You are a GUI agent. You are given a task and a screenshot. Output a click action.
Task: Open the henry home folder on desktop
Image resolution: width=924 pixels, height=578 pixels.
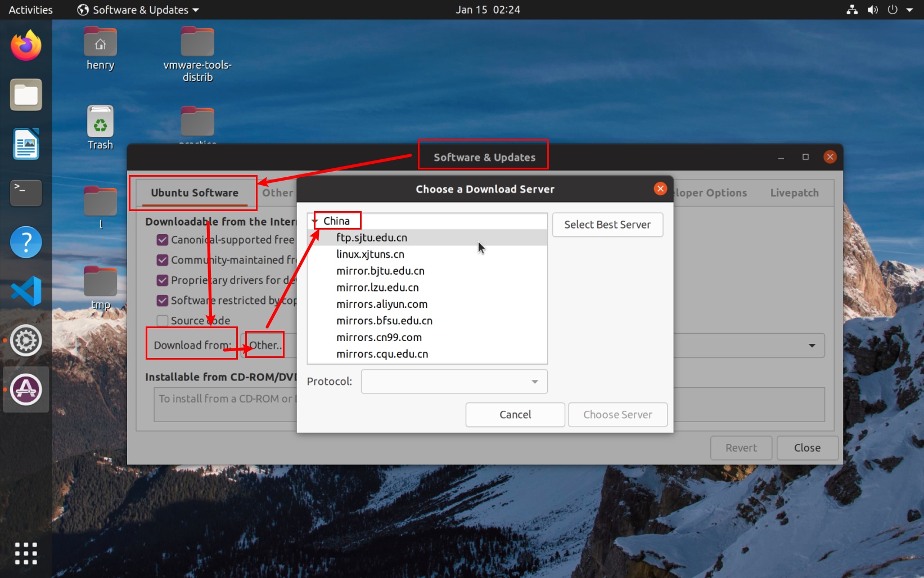coord(100,50)
